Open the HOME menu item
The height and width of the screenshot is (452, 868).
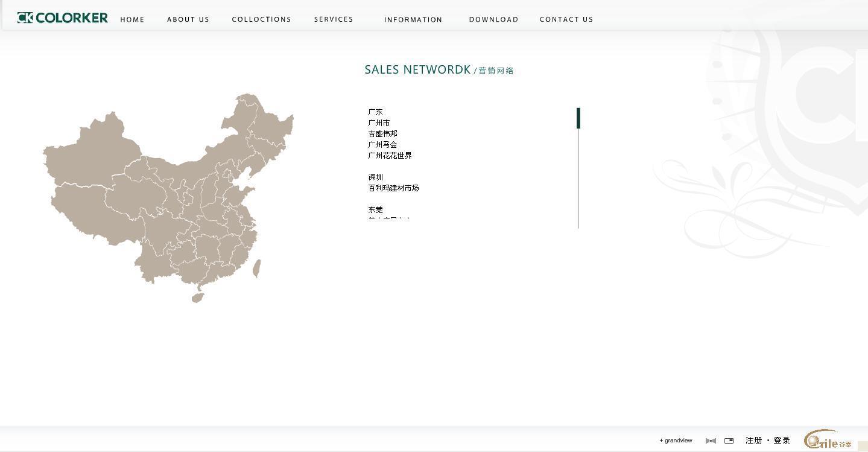[132, 19]
